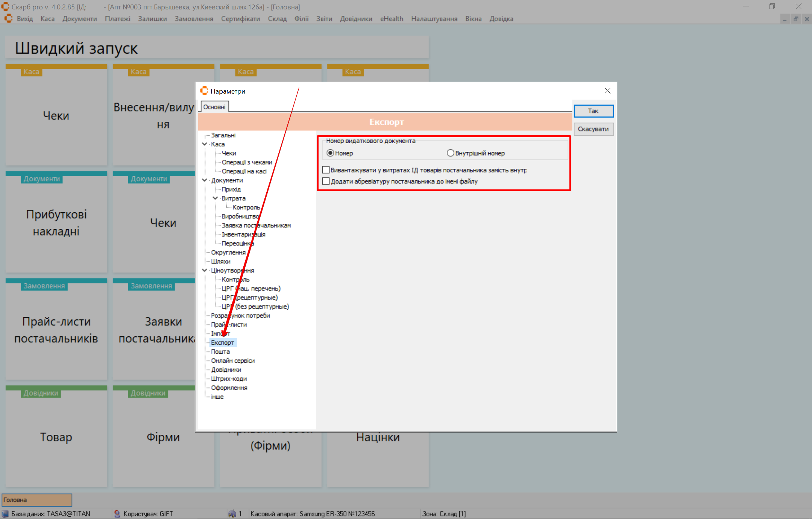
Task: Click the Skarb logo icon in the menu bar
Action: [x=8, y=18]
